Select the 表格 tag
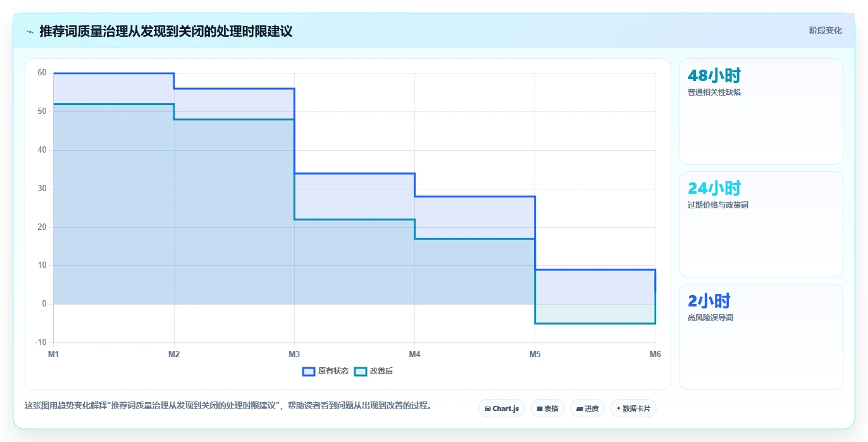 click(x=547, y=408)
